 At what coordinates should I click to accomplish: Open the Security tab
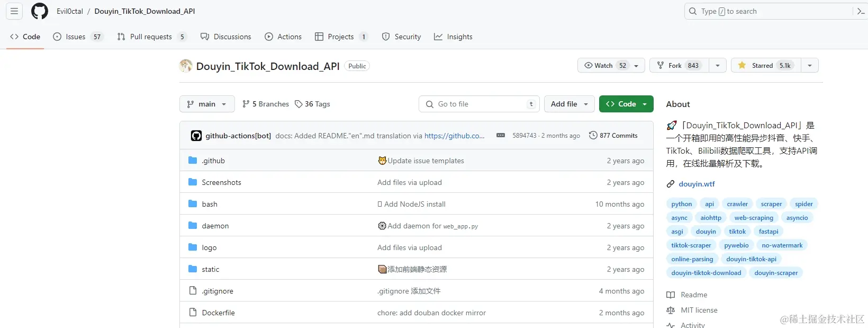click(402, 37)
